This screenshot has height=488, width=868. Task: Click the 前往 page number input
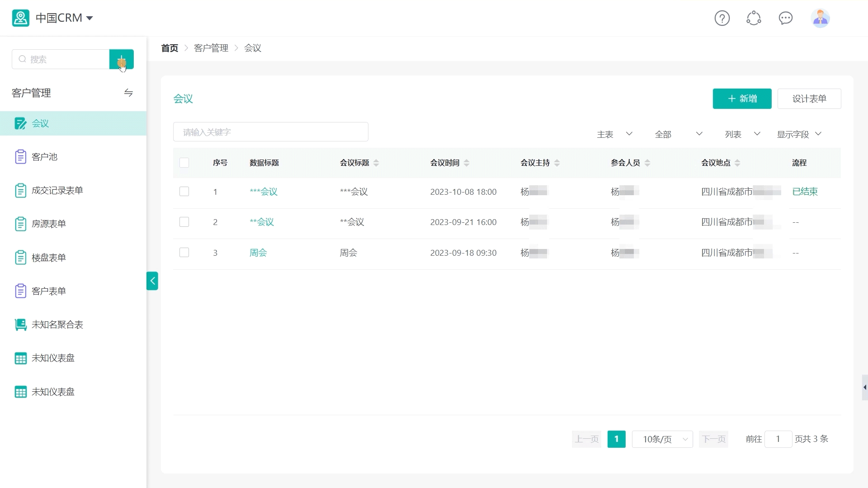point(778,439)
